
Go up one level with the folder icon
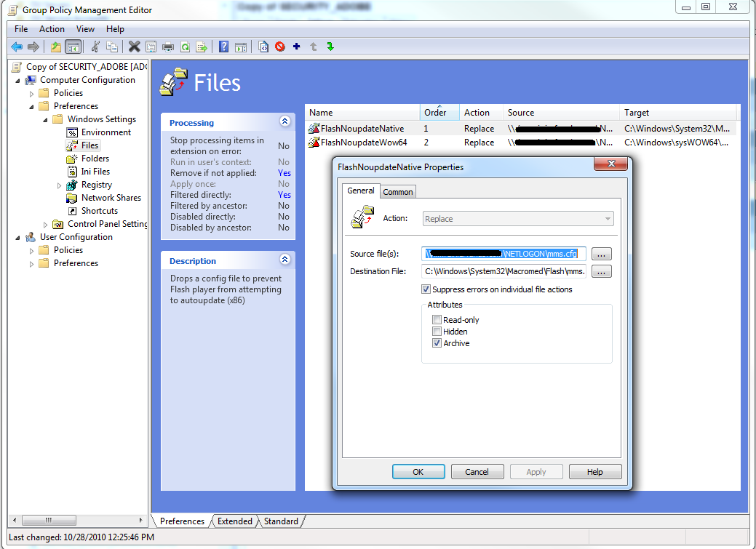(x=56, y=47)
